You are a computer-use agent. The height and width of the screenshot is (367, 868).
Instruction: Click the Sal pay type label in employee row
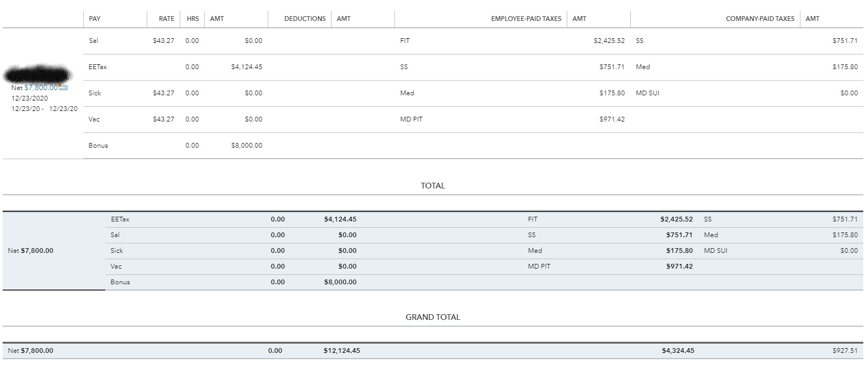(93, 41)
